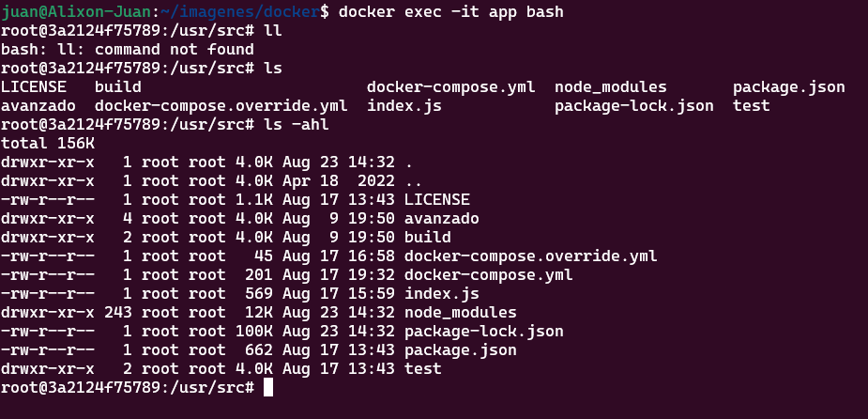The height and width of the screenshot is (419, 868).
Task: Click build directory in the ls -ahl output
Action: point(427,237)
